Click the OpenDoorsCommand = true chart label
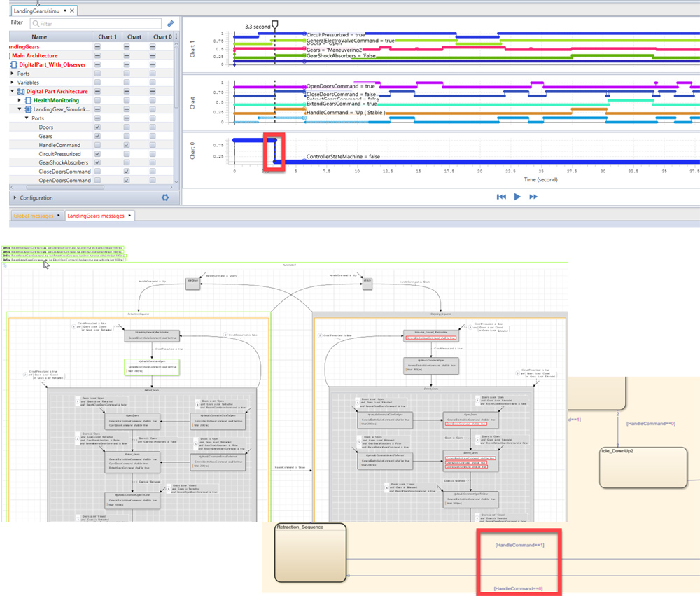This screenshot has width=700, height=596. [x=341, y=85]
